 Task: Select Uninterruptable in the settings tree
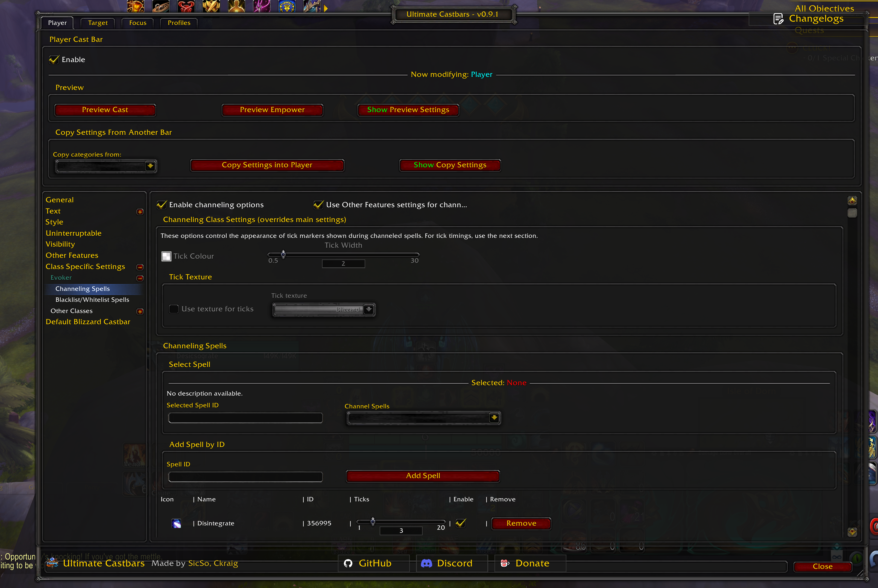(x=74, y=233)
